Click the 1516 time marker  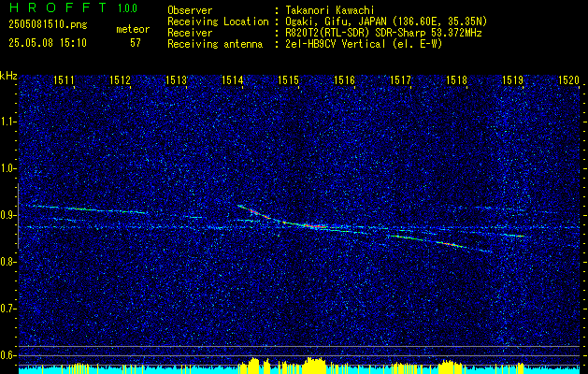point(344,79)
